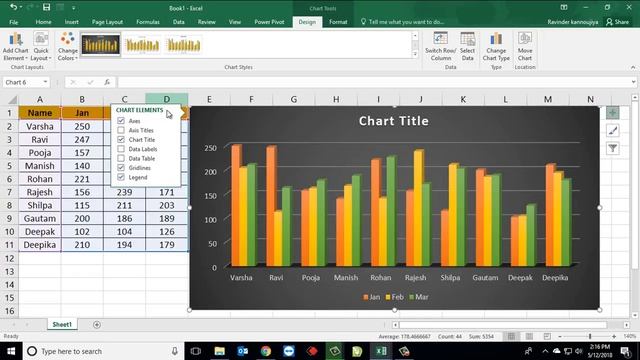Screen dimensions: 640x360
Task: Switch to Normal view icon
Action: (511, 336)
